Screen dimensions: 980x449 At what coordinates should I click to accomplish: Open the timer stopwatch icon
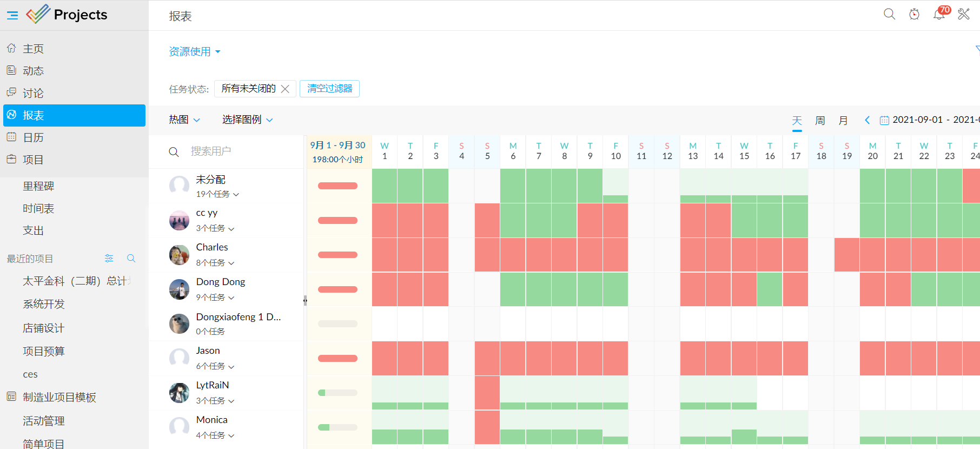pyautogui.click(x=914, y=14)
